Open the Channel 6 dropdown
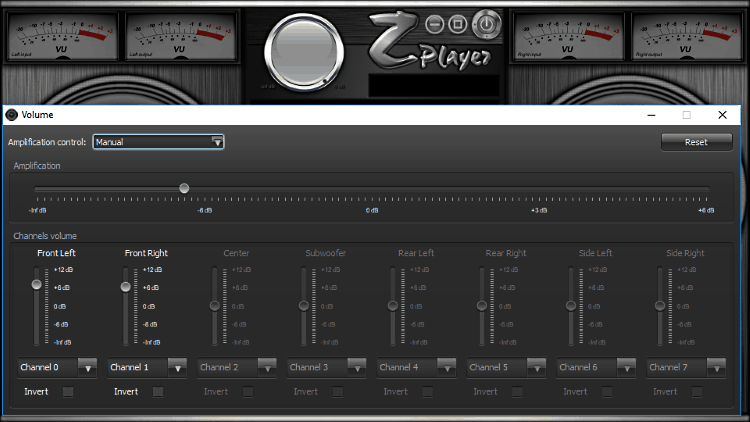750x422 pixels. pos(596,367)
